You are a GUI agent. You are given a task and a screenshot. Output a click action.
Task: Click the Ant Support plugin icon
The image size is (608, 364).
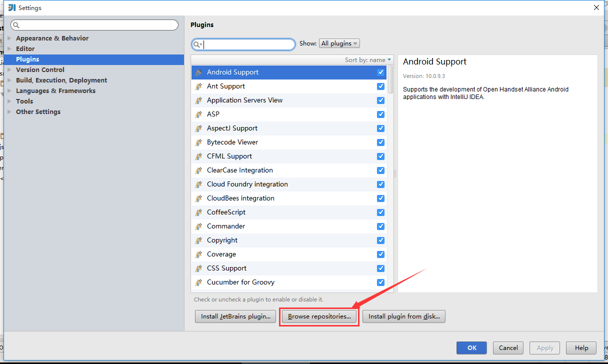198,86
